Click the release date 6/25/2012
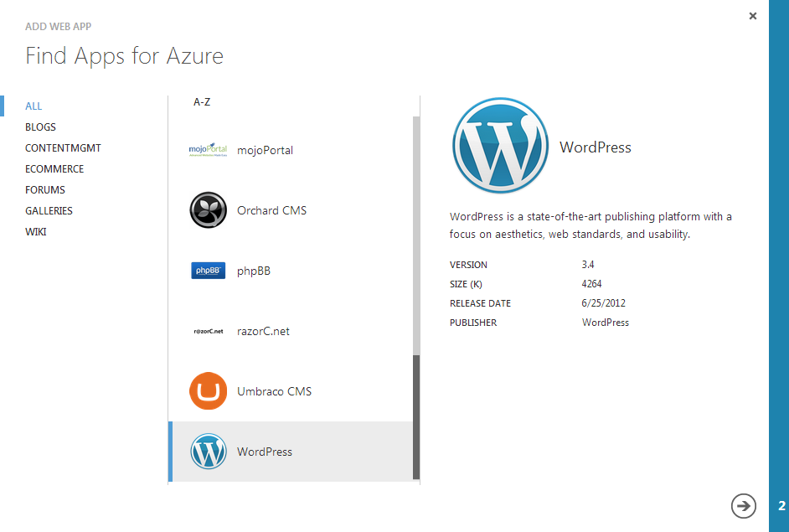The width and height of the screenshot is (789, 532). (x=603, y=303)
